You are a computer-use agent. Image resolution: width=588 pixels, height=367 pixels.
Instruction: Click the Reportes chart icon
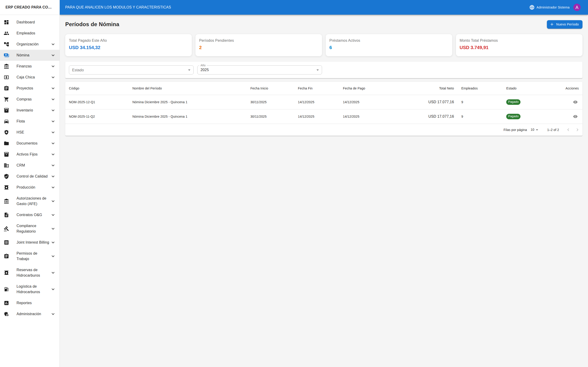coord(7,303)
